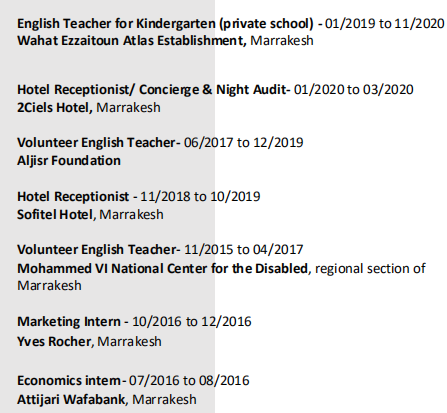This screenshot has width=447, height=413.
Task: Click the 01/2020 to 03/2020 dates
Action: pos(353,90)
